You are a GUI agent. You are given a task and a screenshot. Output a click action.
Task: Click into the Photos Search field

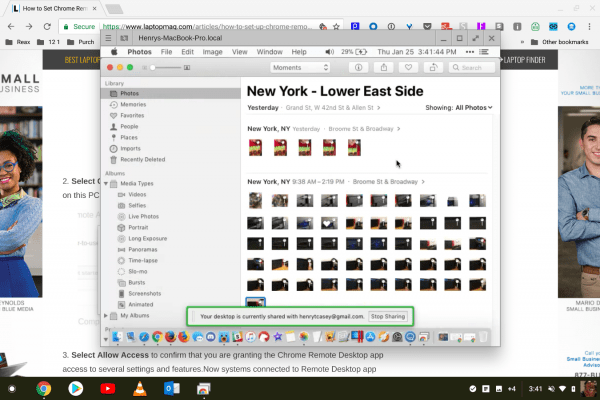[x=472, y=67]
